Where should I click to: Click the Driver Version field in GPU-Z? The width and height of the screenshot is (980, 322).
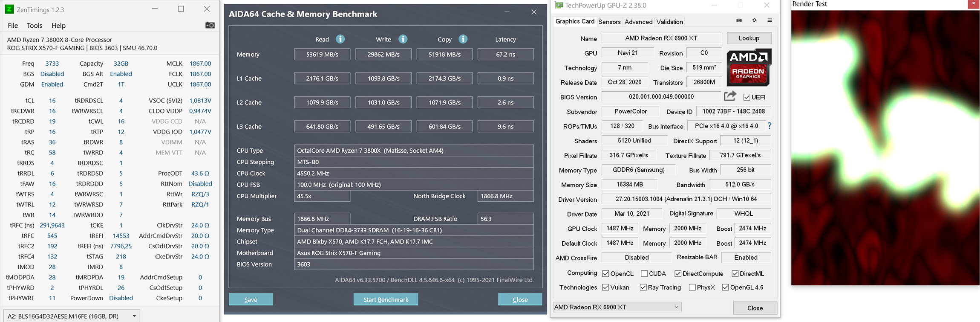pyautogui.click(x=686, y=199)
